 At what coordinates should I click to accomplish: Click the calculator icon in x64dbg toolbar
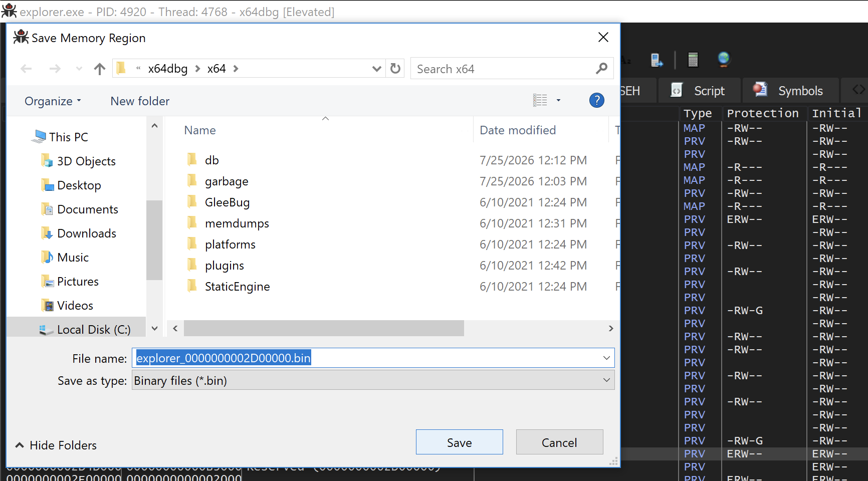693,60
